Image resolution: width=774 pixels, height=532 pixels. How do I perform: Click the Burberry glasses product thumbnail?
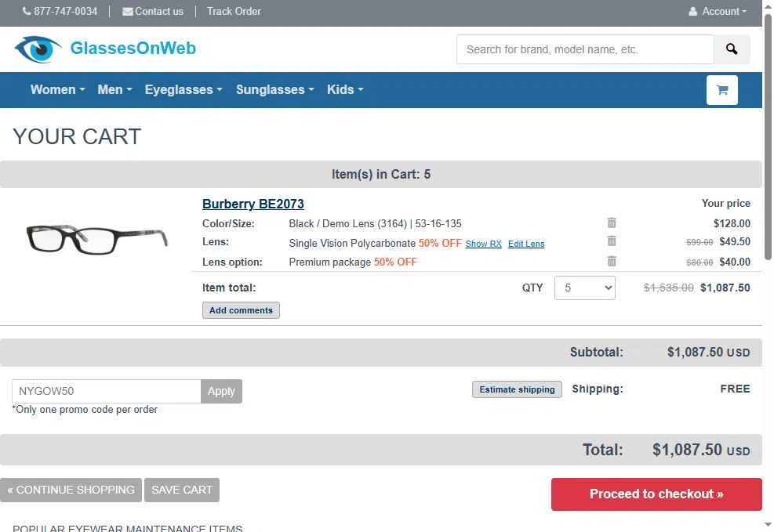click(x=97, y=239)
